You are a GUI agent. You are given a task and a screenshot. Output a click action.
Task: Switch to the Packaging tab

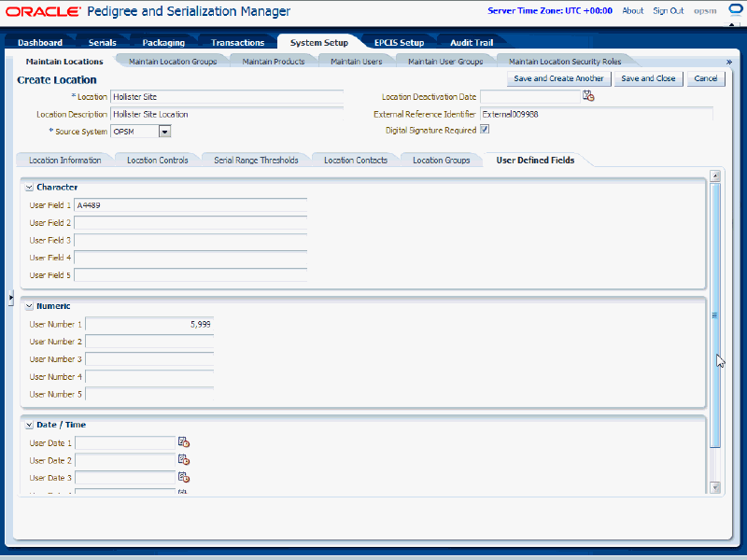point(163,42)
